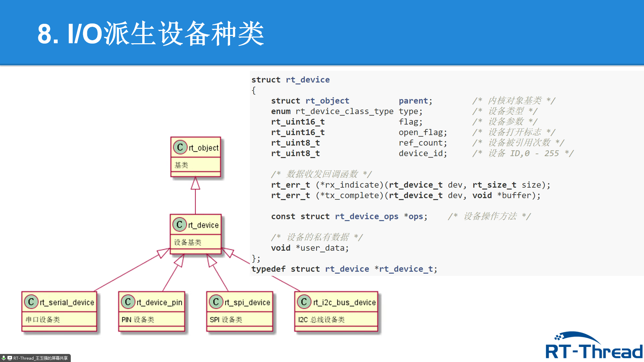Click '(*tx_complete)' function pointer text

(x=350, y=195)
